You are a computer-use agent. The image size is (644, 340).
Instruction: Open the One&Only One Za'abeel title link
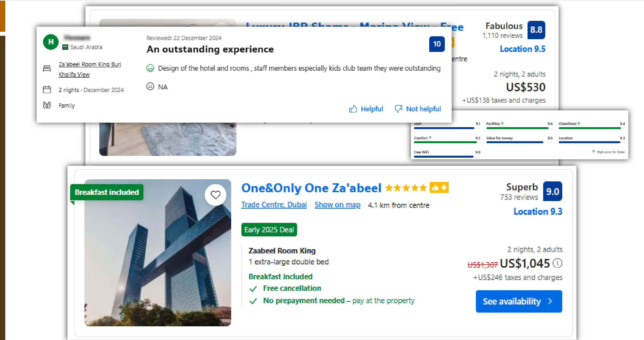[311, 188]
